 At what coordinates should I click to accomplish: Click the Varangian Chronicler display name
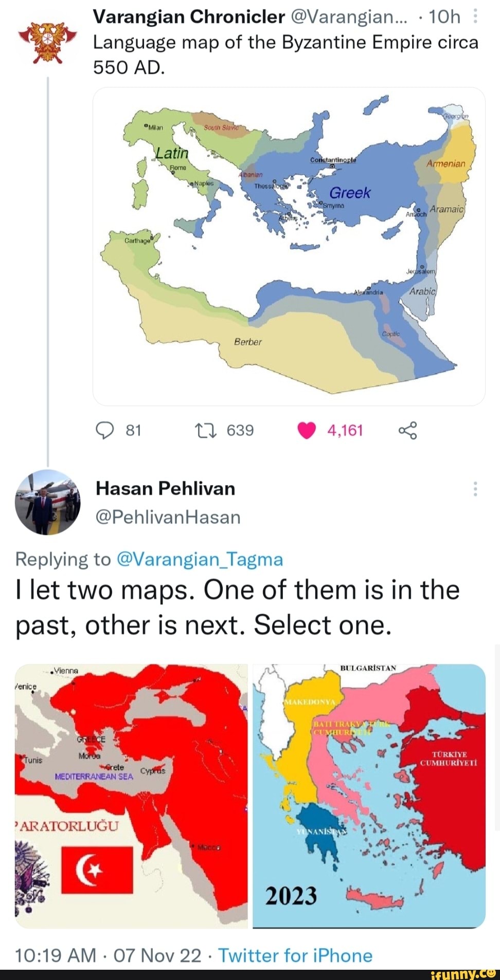click(189, 17)
